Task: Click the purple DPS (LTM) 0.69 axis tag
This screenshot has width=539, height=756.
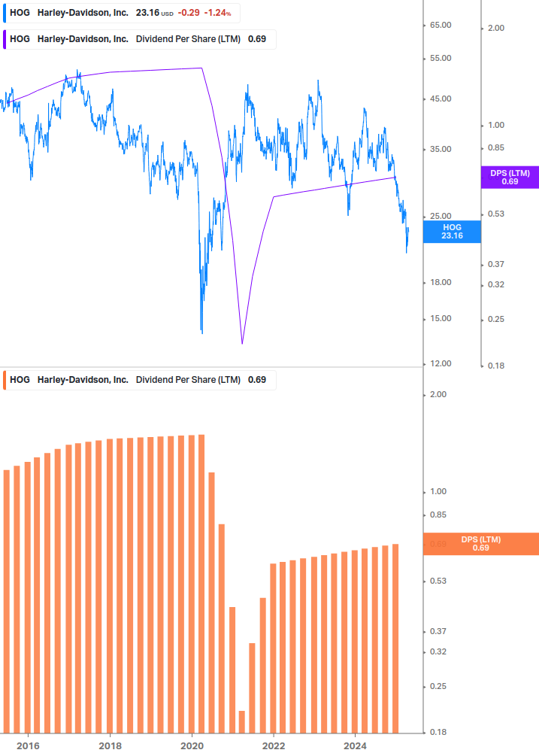Action: coord(510,178)
